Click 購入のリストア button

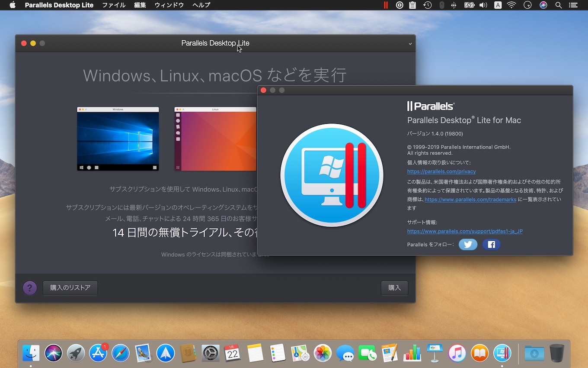tap(70, 288)
